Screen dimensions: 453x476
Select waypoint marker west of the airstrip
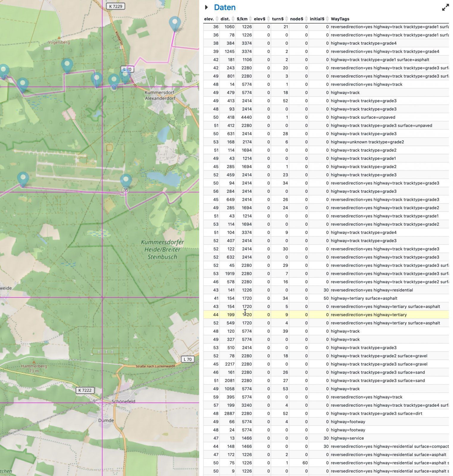coord(23,178)
